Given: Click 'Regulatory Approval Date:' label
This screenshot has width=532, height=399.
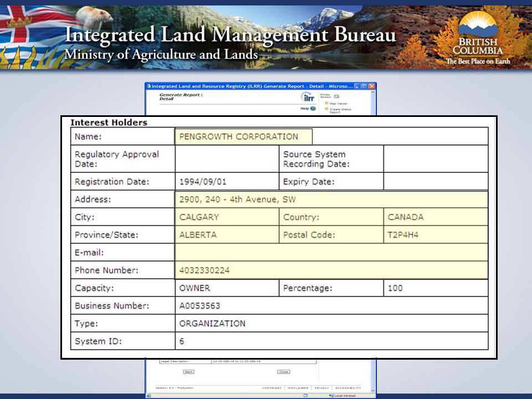Looking at the screenshot, I should click(117, 159).
